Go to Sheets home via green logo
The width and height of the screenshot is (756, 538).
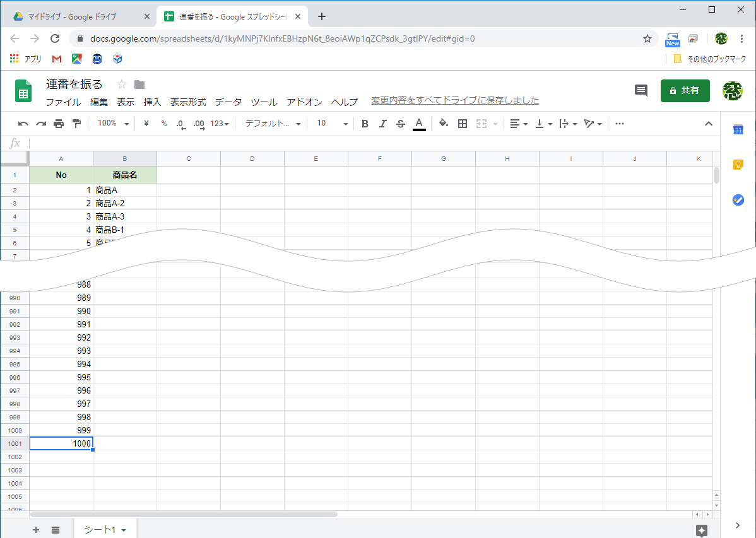click(x=23, y=91)
